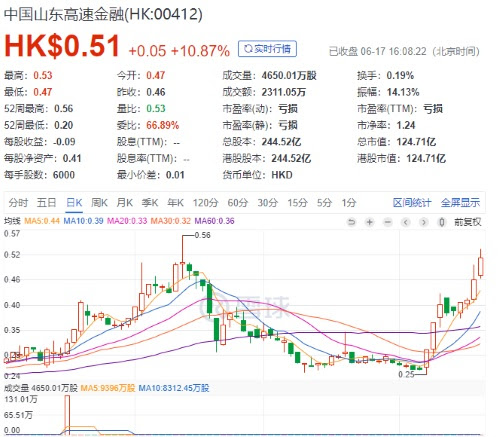Click the 总股本 244.52亿 value
Image resolution: width=500 pixels, height=437 pixels.
tap(281, 142)
